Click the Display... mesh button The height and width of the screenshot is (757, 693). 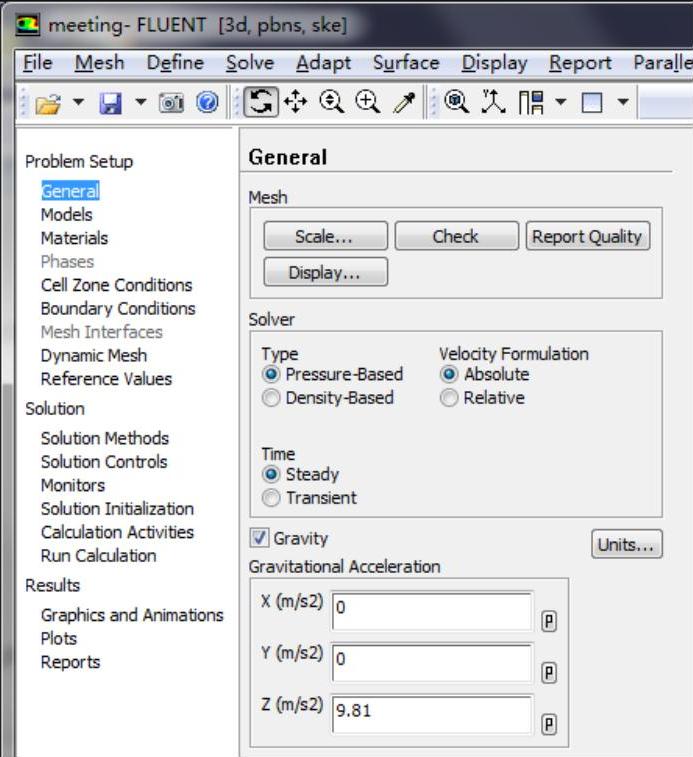click(325, 272)
